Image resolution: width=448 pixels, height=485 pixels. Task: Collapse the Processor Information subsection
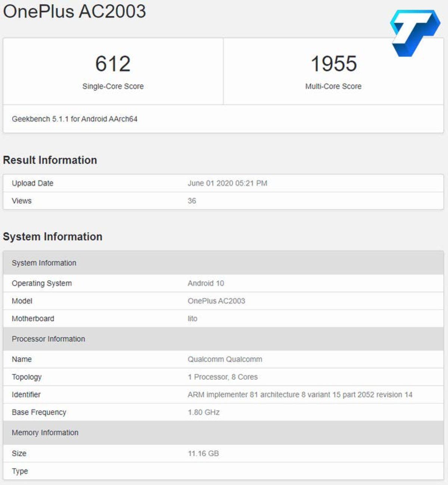tap(48, 339)
